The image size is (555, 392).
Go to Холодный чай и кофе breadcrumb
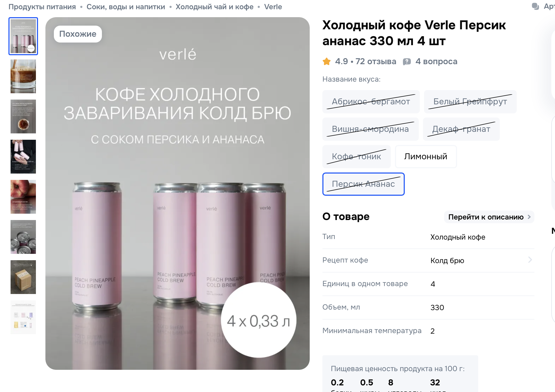point(214,7)
